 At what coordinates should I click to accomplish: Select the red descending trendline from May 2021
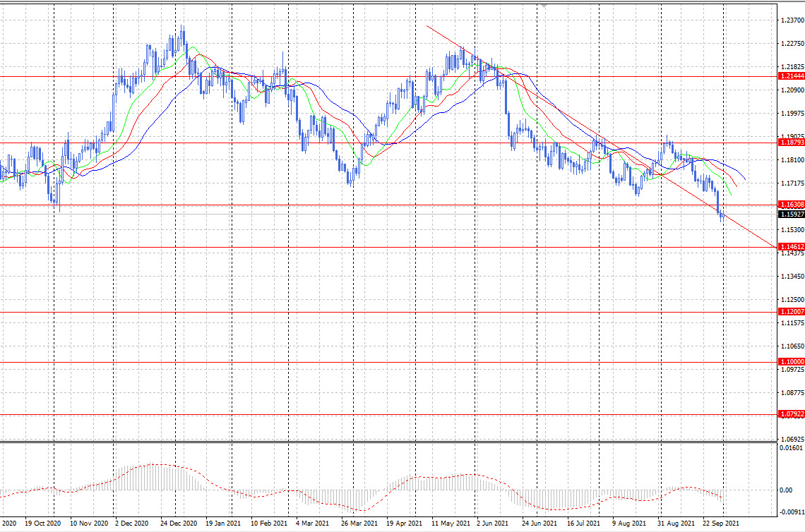click(600, 135)
